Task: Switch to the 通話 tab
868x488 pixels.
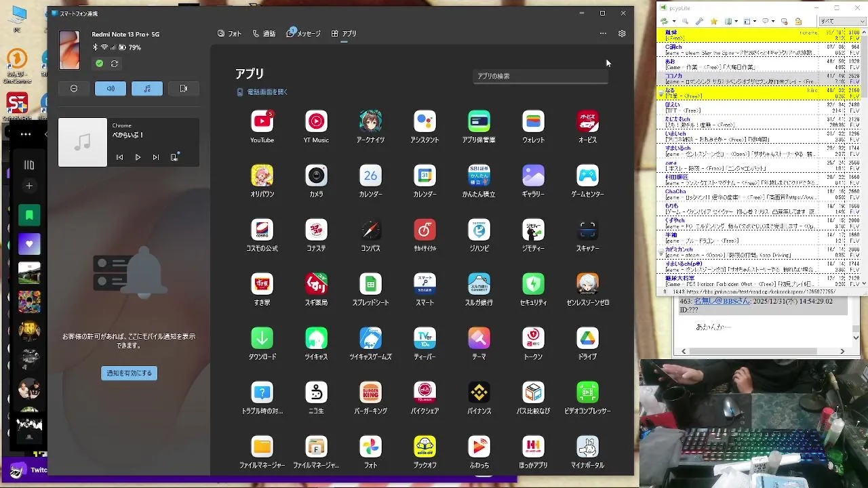Action: pyautogui.click(x=264, y=34)
